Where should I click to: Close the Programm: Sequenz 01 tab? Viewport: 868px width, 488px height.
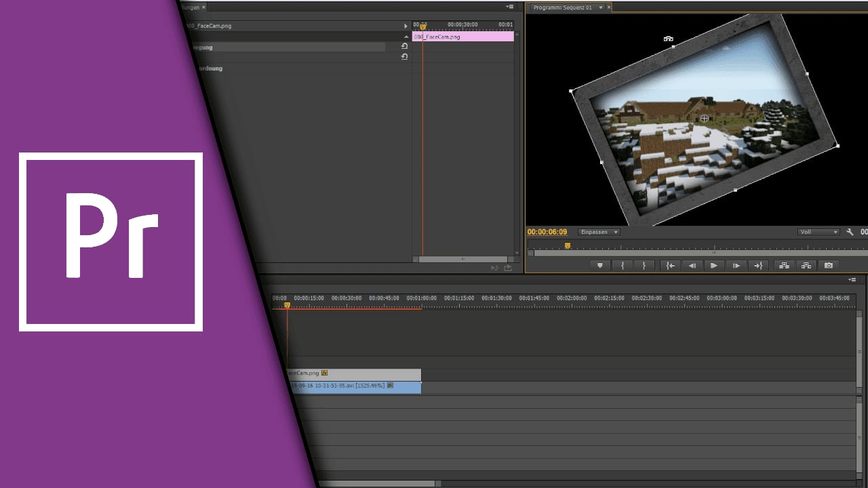point(608,7)
